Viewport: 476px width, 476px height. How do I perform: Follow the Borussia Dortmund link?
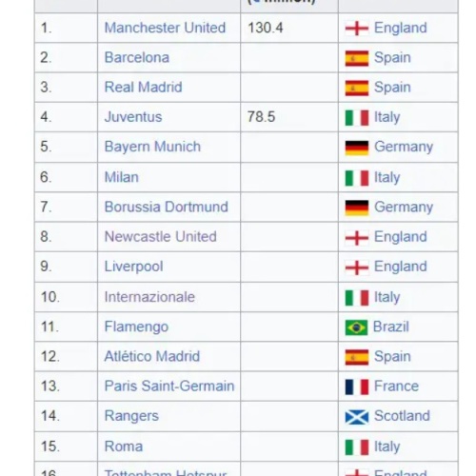(x=167, y=207)
